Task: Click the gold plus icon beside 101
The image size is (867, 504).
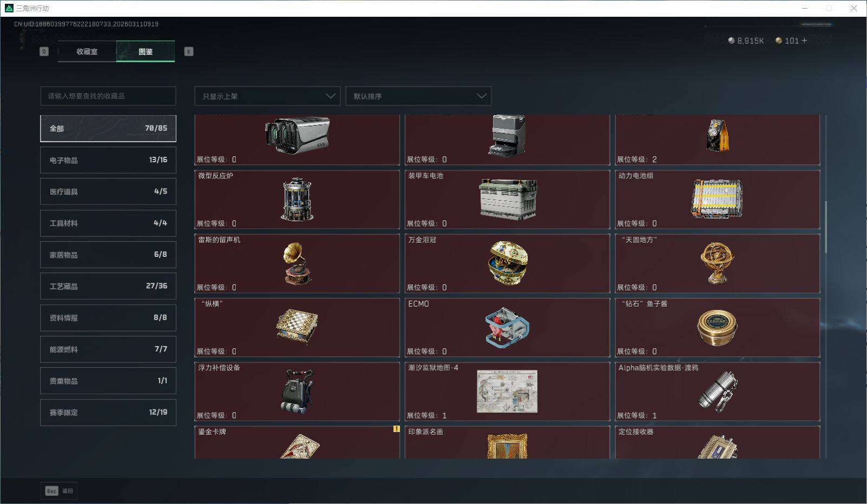Action: click(804, 41)
